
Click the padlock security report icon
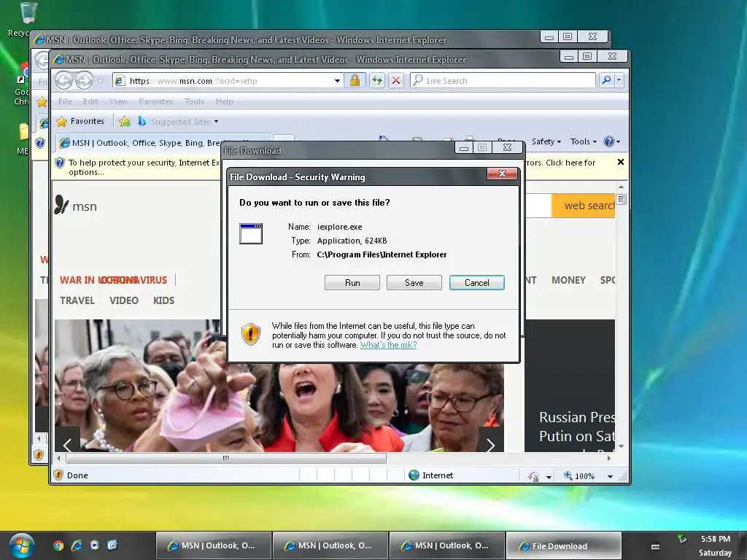(x=355, y=80)
